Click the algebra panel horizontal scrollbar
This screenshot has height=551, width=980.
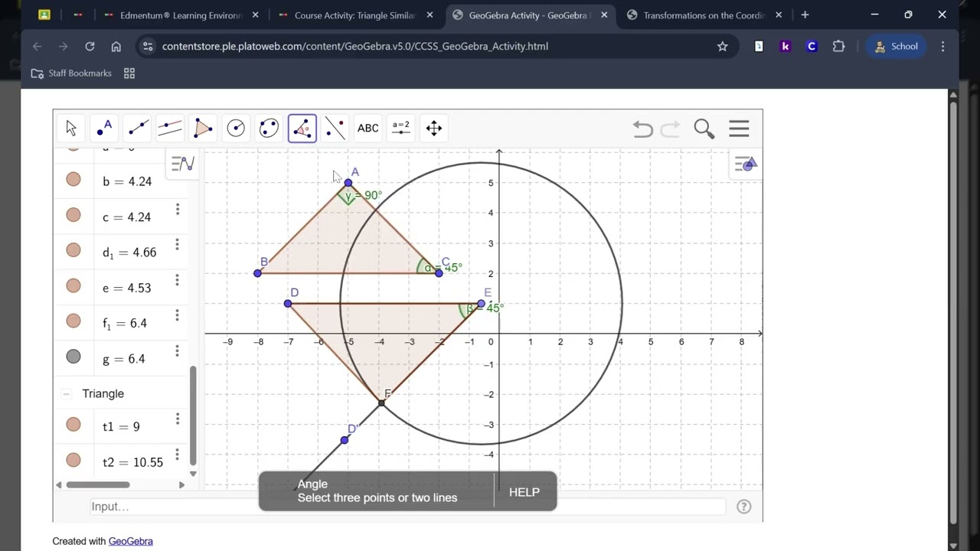coord(98,484)
